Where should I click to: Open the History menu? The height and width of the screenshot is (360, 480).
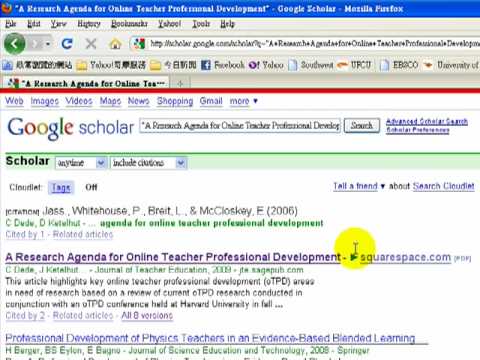pyautogui.click(x=89, y=24)
